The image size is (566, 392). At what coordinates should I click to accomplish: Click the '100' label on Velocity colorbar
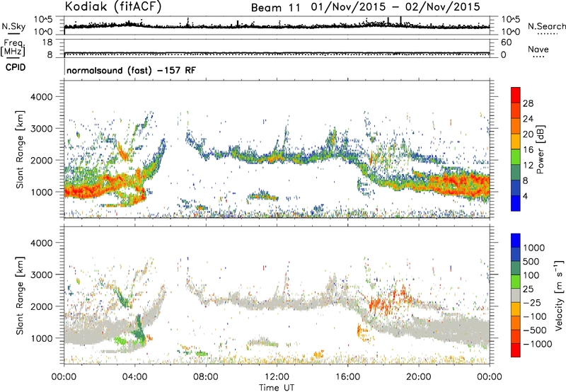point(531,275)
